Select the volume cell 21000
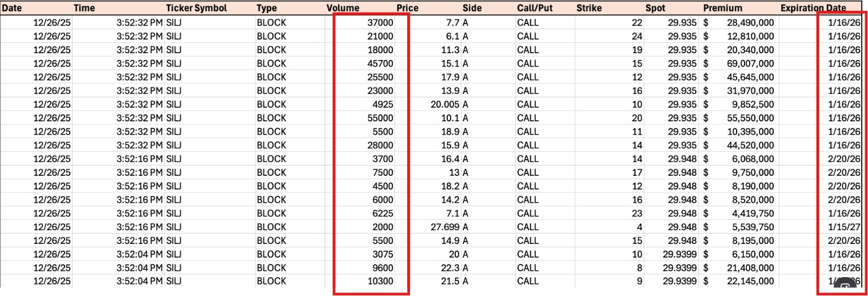The height and width of the screenshot is (296, 868). point(380,36)
